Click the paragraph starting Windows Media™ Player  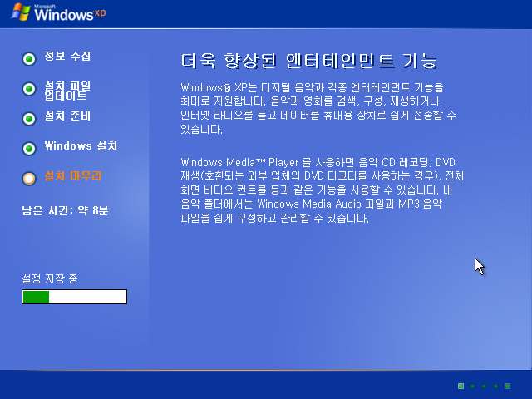click(x=322, y=190)
